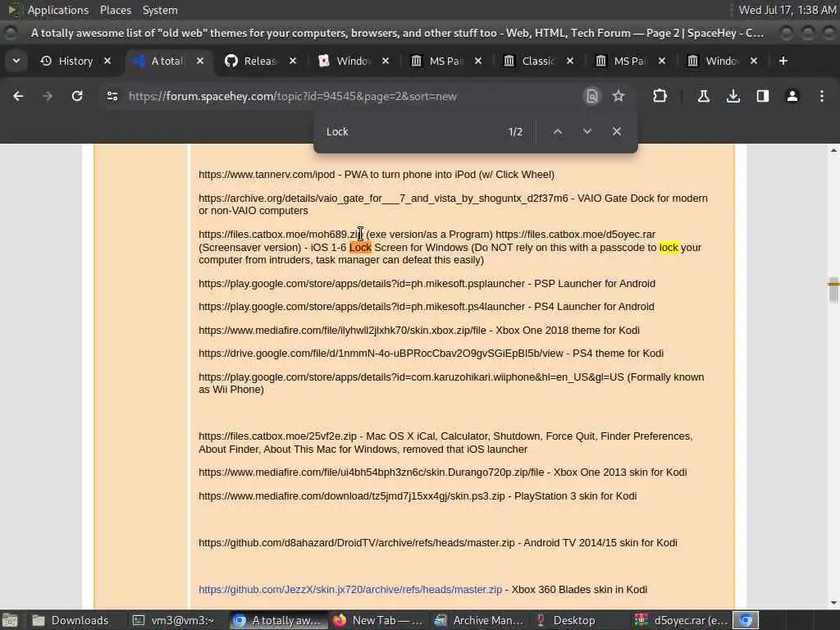
Task: Open the System menu
Action: [x=160, y=10]
